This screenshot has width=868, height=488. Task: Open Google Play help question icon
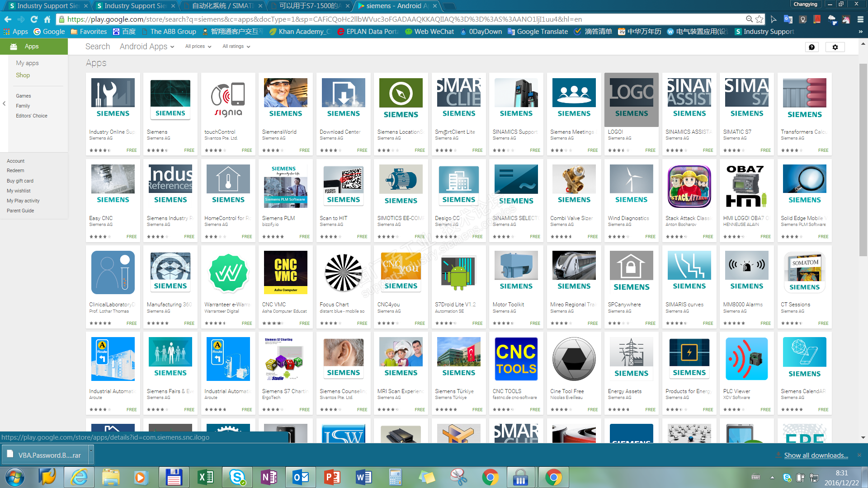coord(812,47)
